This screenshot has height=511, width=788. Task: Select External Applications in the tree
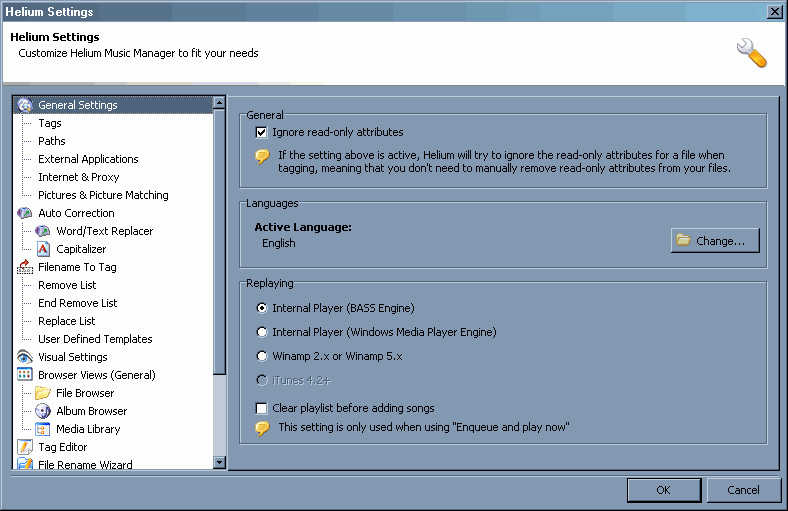click(88, 159)
